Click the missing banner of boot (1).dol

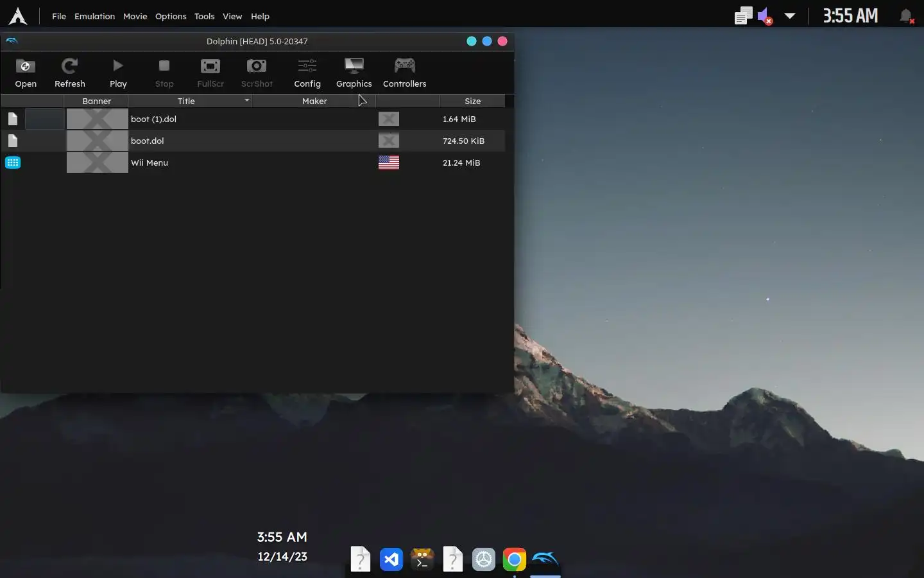point(98,119)
